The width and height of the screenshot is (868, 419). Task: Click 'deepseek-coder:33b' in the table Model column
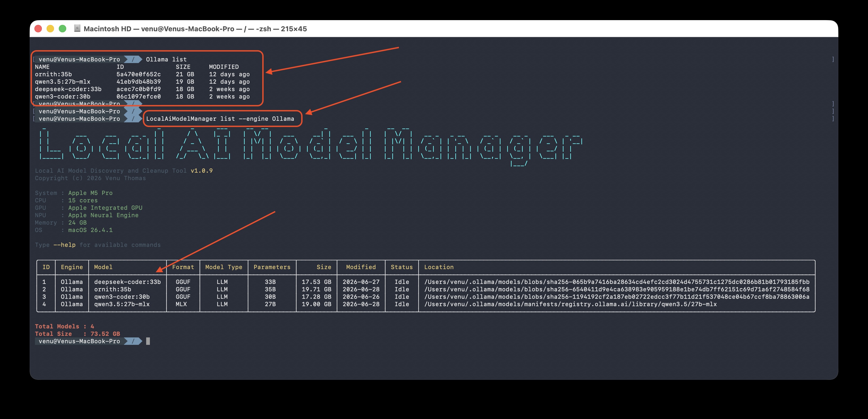[x=127, y=282]
